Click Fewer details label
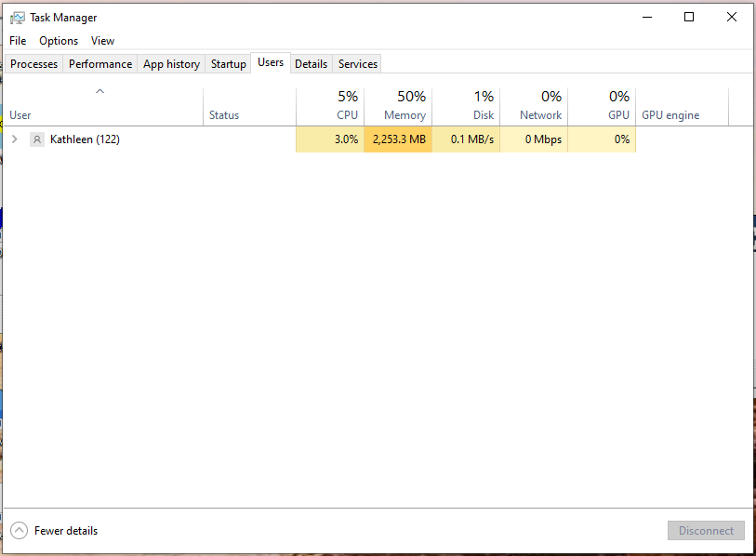The width and height of the screenshot is (756, 556). pyautogui.click(x=66, y=531)
